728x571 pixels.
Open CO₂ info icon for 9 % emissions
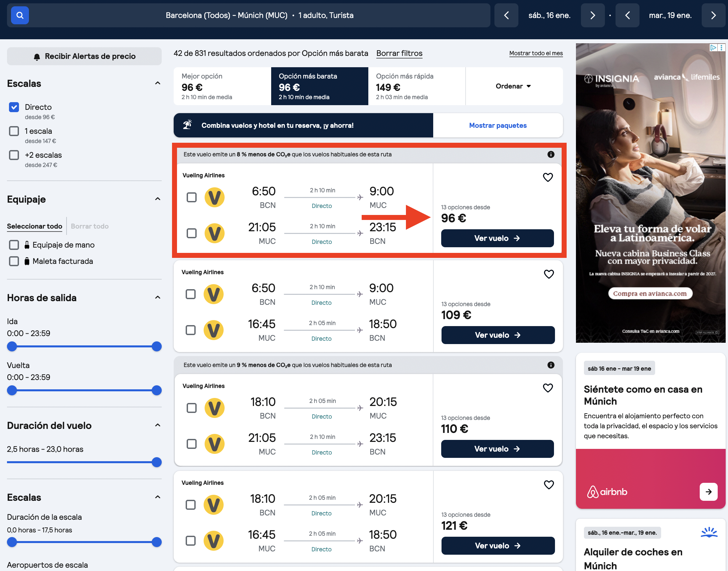551,365
